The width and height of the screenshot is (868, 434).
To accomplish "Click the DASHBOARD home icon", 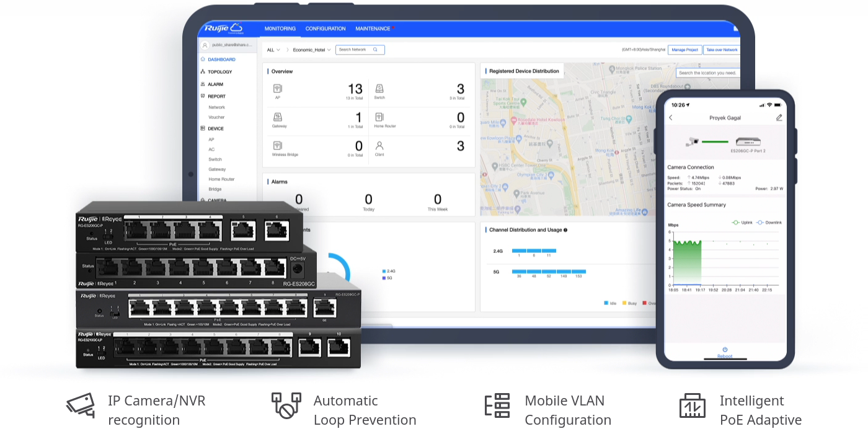I will [203, 60].
